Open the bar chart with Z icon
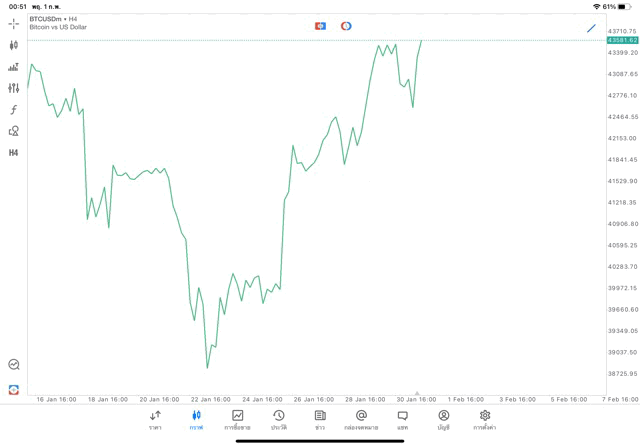640x447 pixels. click(14, 67)
